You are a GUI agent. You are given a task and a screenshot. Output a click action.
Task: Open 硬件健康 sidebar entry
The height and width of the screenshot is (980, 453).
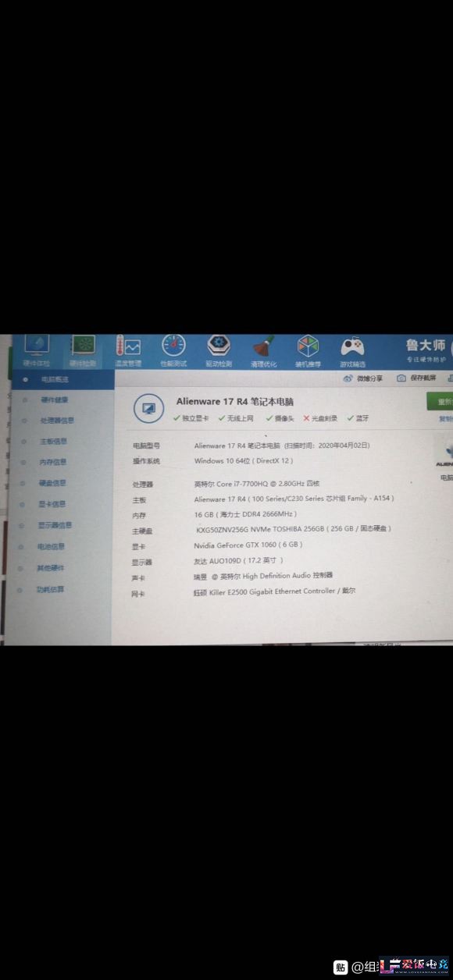point(55,399)
